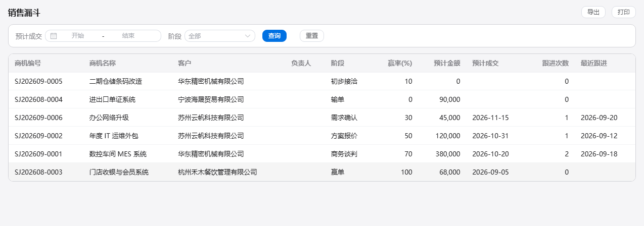Click the 70 win rate cell
The image size is (644, 226).
click(408, 154)
